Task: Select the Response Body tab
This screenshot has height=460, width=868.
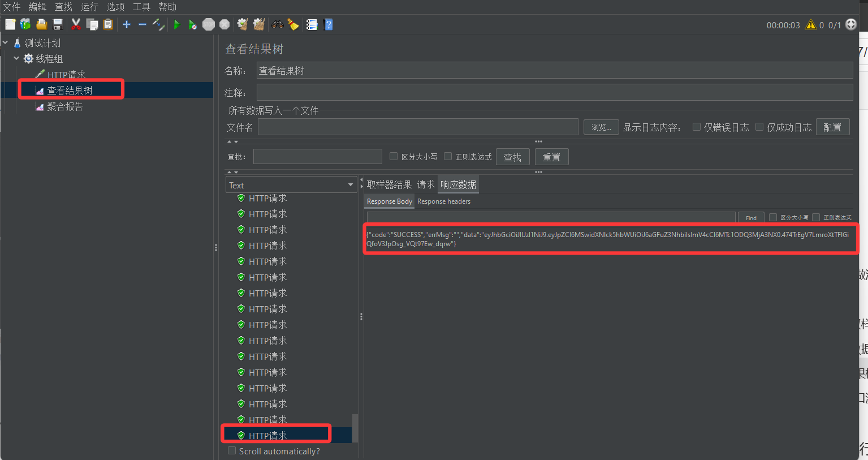Action: (389, 201)
